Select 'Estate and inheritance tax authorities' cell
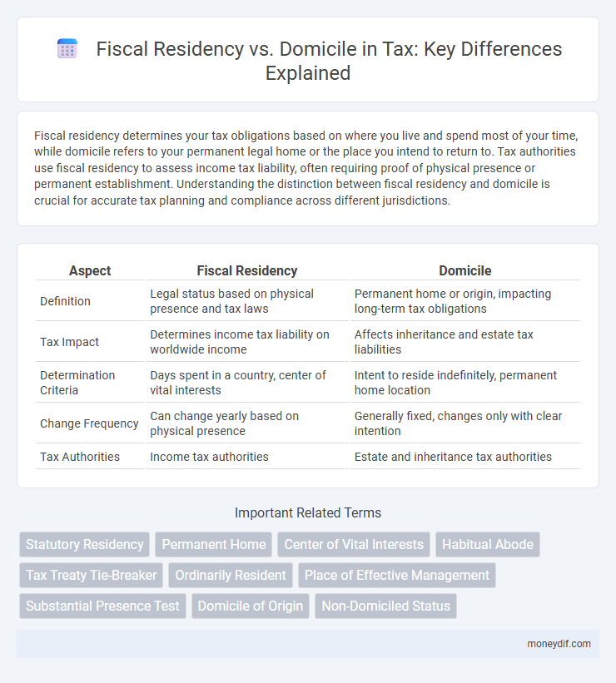This screenshot has width=616, height=683. pyautogui.click(x=464, y=457)
